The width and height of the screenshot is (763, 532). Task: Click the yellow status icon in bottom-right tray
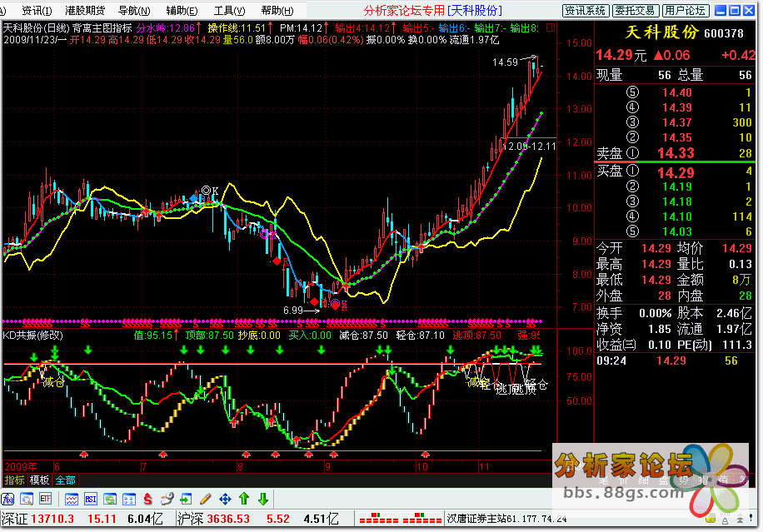pos(711,519)
